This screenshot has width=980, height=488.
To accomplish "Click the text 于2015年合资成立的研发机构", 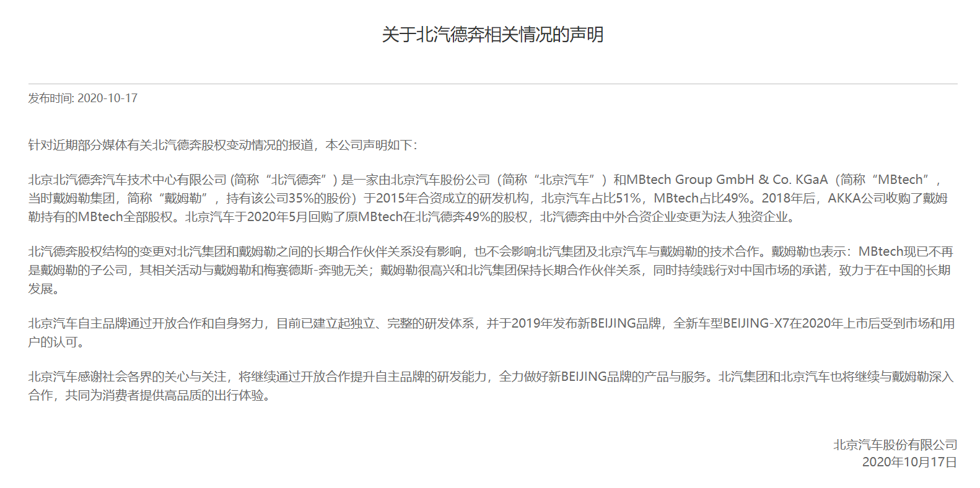I will [446, 198].
